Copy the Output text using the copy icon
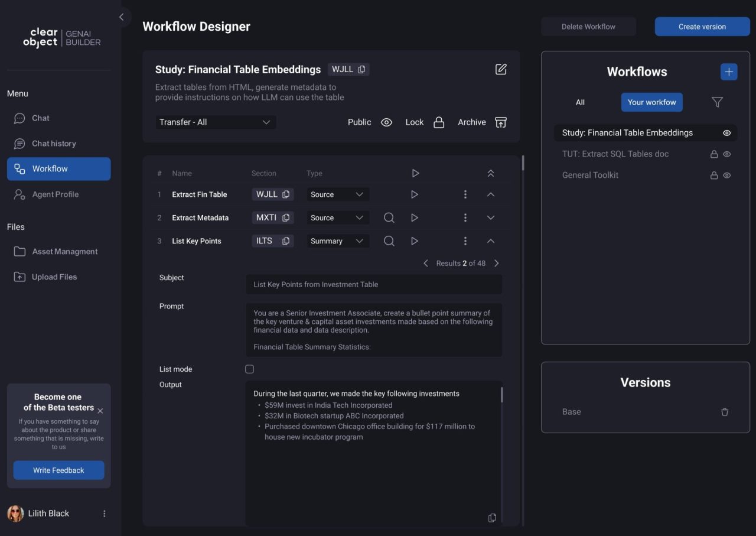The image size is (756, 536). coord(492,518)
